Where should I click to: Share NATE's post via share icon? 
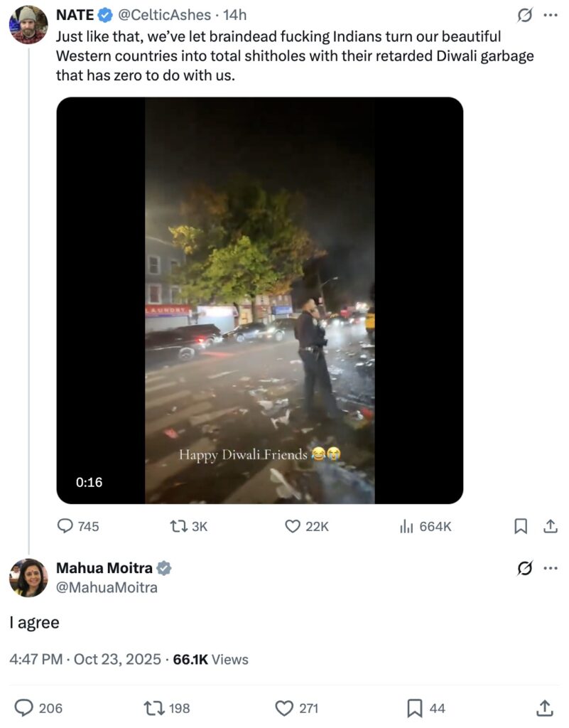coord(549,526)
